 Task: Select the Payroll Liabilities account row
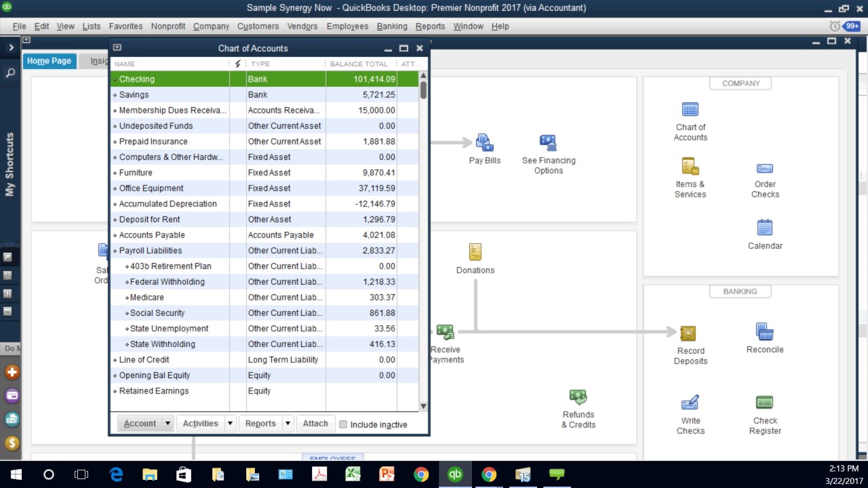[264, 251]
